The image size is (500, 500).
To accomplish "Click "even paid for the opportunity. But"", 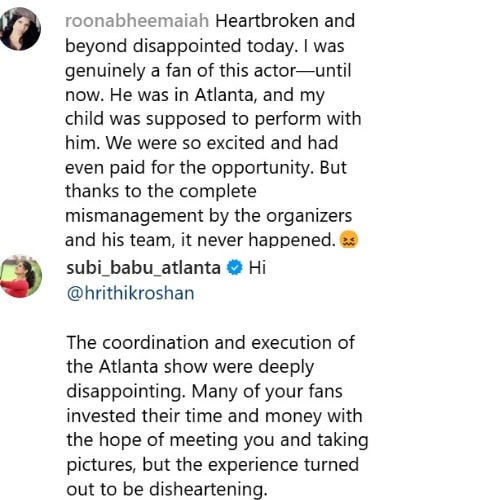I will [206, 168].
